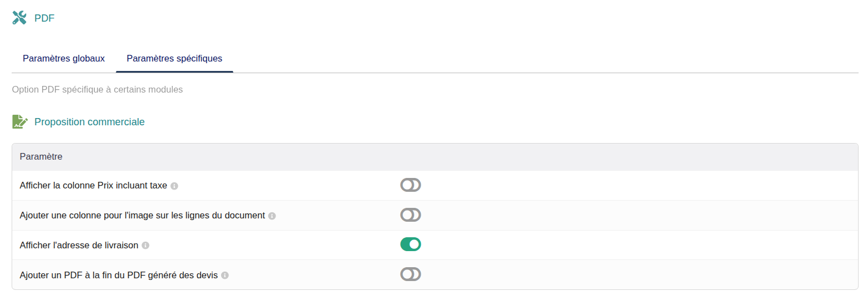Click the PDF wrench and screwdriver icon
This screenshot has height=301, width=868.
tap(19, 18)
